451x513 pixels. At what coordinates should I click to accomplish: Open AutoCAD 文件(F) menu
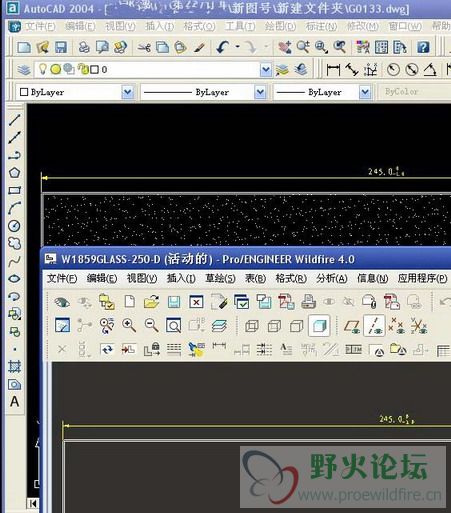tap(41, 26)
